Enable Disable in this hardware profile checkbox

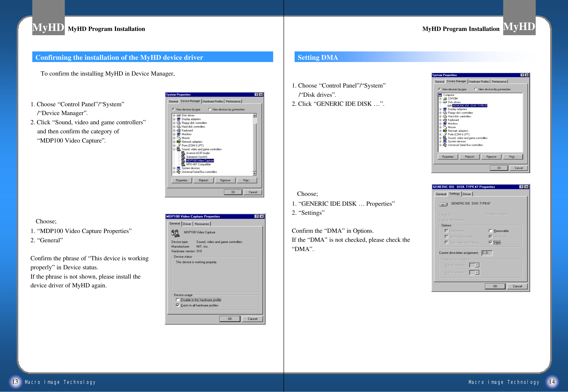178,300
